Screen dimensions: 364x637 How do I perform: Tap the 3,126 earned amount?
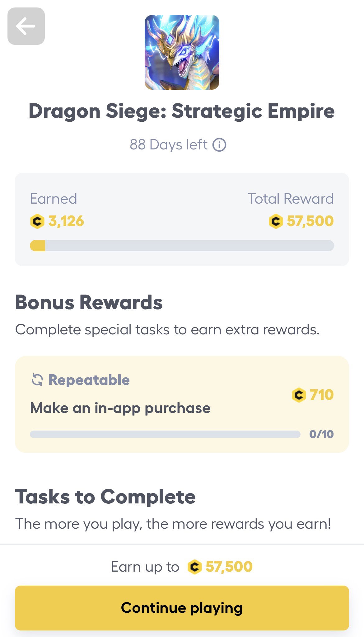click(x=66, y=221)
